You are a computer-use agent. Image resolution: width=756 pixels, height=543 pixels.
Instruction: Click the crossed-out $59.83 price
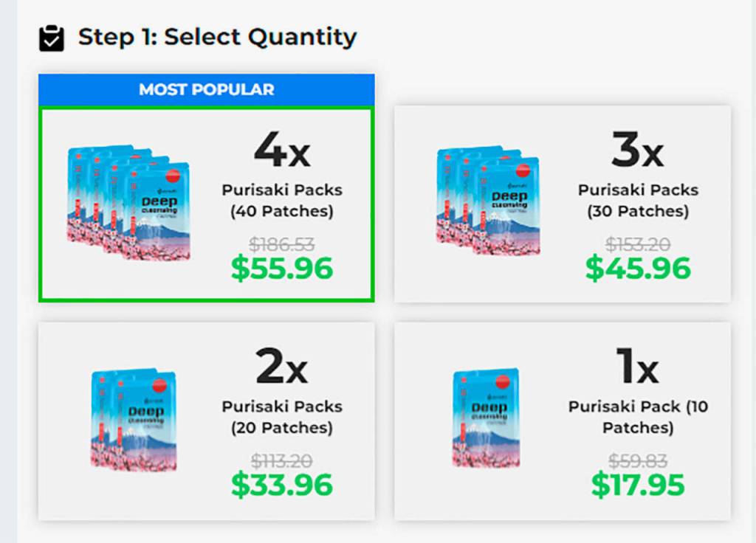coord(638,461)
